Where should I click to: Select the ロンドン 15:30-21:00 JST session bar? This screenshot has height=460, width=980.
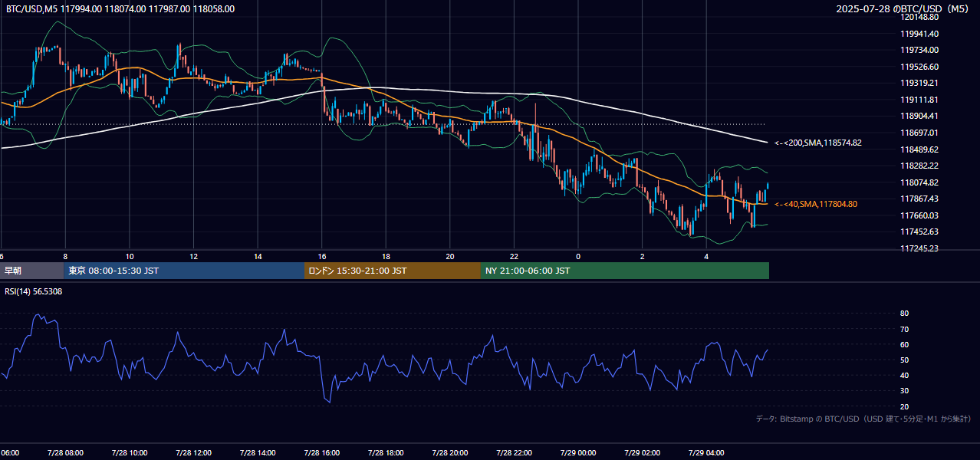(393, 271)
